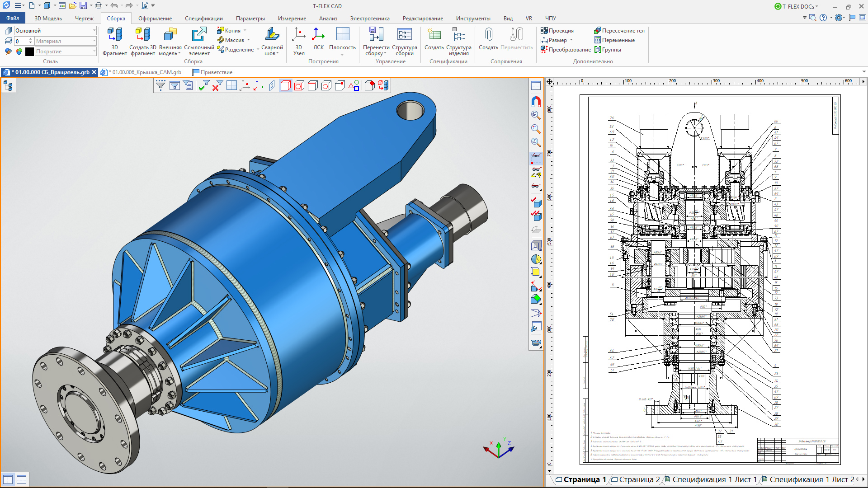Expand the Плоскость dropdown arrow
Viewport: 868px width, 488px height.
tap(342, 55)
